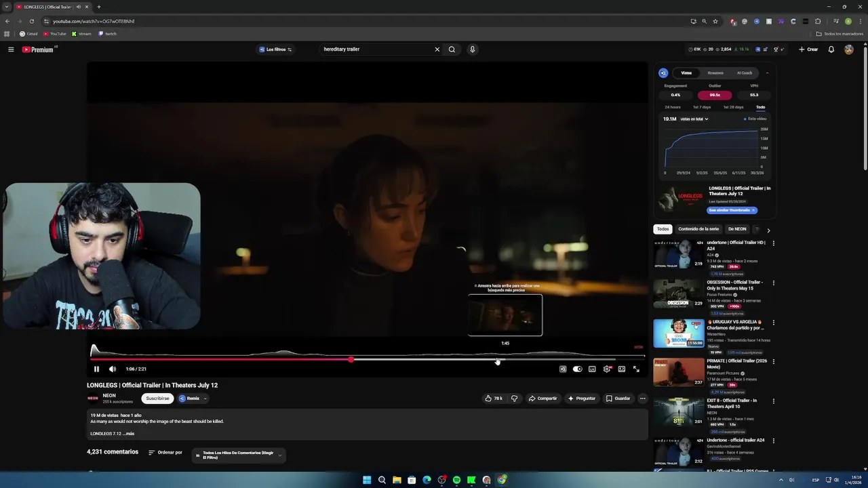Open the Windows Start button
The width and height of the screenshot is (868, 488).
[x=367, y=480]
